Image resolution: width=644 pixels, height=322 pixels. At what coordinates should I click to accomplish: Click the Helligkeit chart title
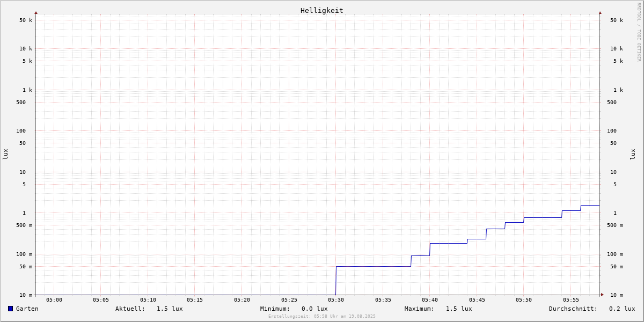click(322, 10)
